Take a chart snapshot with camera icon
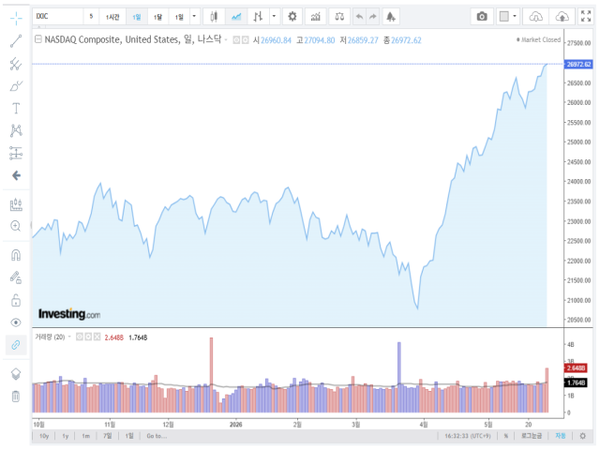The height and width of the screenshot is (450, 600). 482,16
